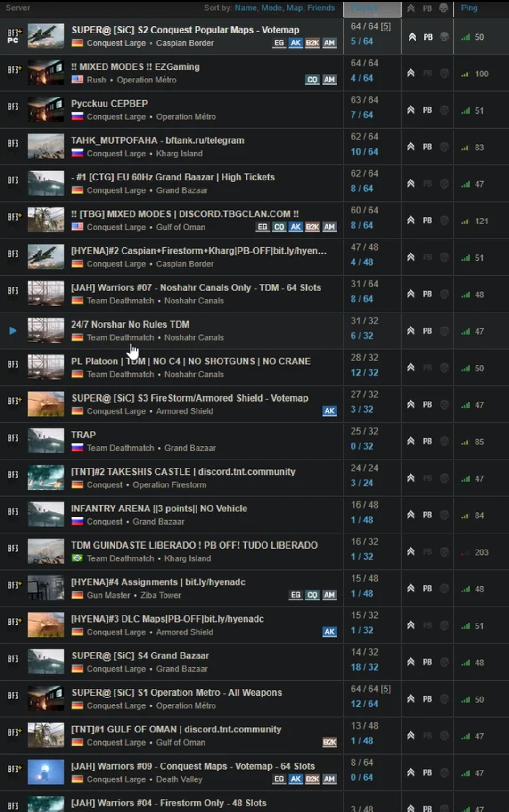Click the skull icon in header
Screen dimensions: 509x812
pyautogui.click(x=443, y=8)
